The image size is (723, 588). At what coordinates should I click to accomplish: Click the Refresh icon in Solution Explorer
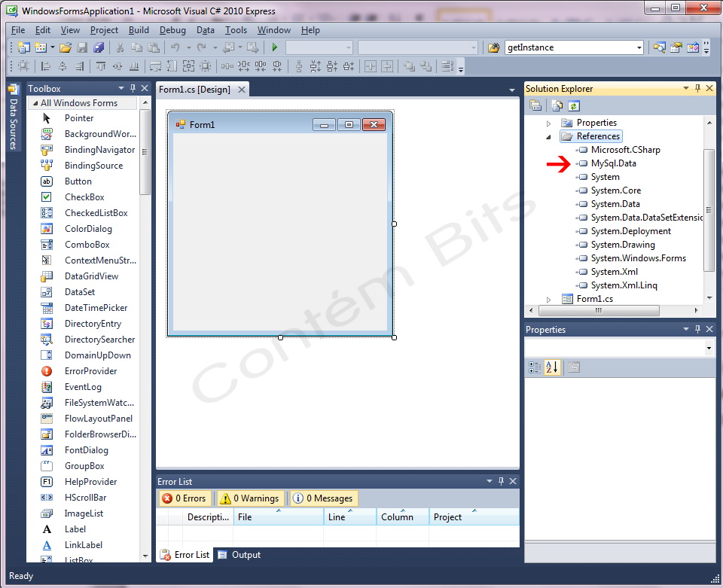[x=574, y=106]
